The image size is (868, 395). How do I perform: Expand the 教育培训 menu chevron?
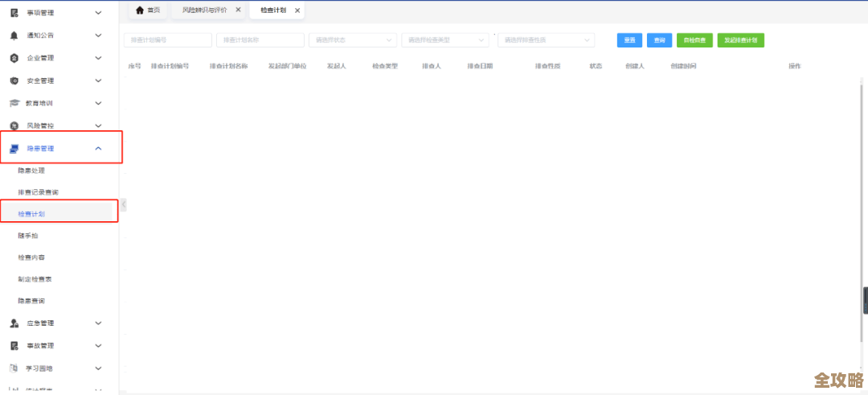(99, 103)
